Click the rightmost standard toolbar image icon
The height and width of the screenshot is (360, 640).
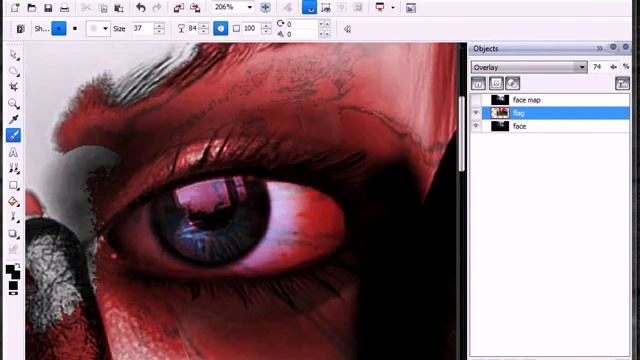(411, 7)
